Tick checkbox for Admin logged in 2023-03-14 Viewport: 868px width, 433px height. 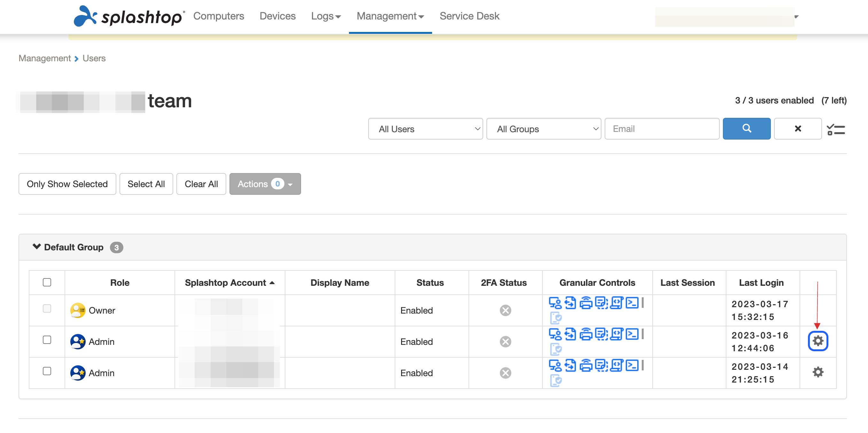[x=47, y=371]
